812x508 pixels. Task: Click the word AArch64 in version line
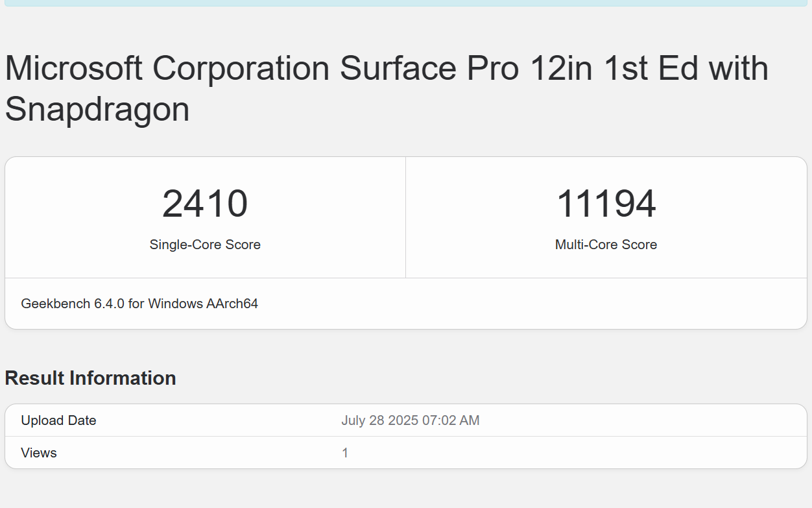pyautogui.click(x=232, y=304)
